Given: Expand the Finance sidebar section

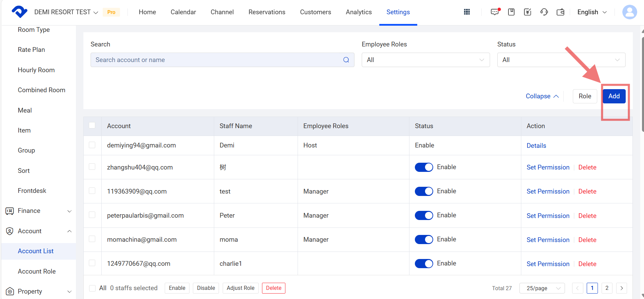Looking at the screenshot, I should [39, 211].
